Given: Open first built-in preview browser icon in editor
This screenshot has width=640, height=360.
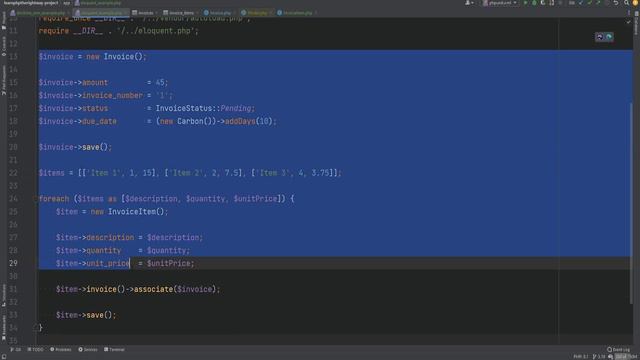Looking at the screenshot, I should (600, 37).
